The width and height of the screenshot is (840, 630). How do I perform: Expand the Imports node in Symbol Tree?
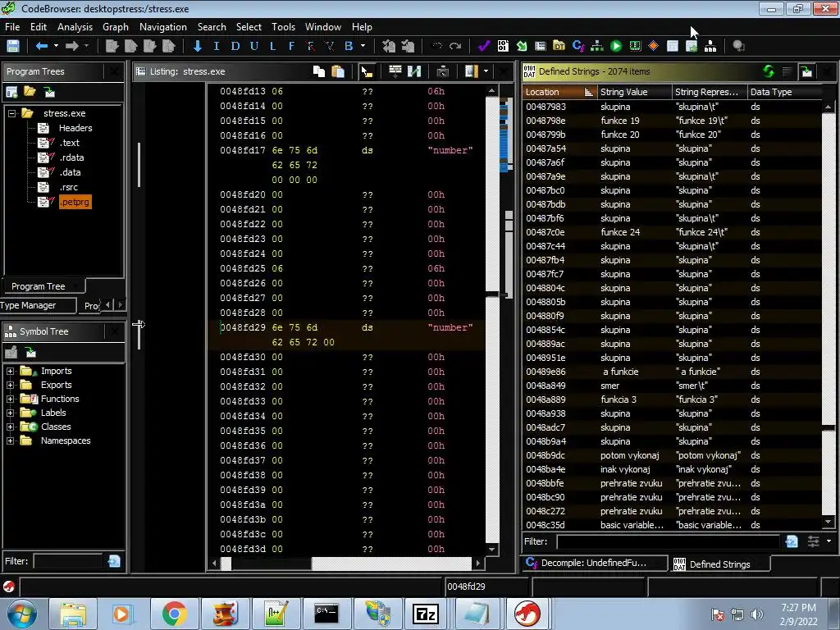coord(10,371)
